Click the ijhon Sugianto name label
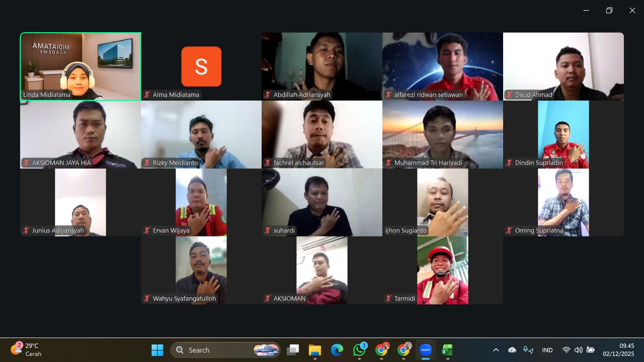 coord(406,230)
